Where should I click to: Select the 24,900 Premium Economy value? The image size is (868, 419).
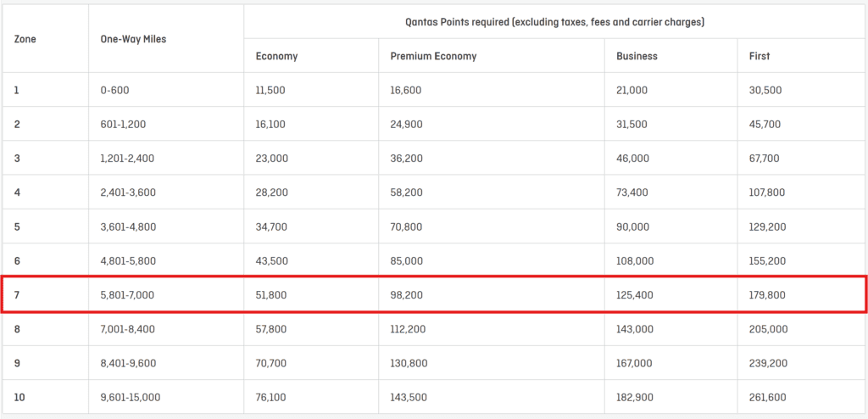pos(406,124)
